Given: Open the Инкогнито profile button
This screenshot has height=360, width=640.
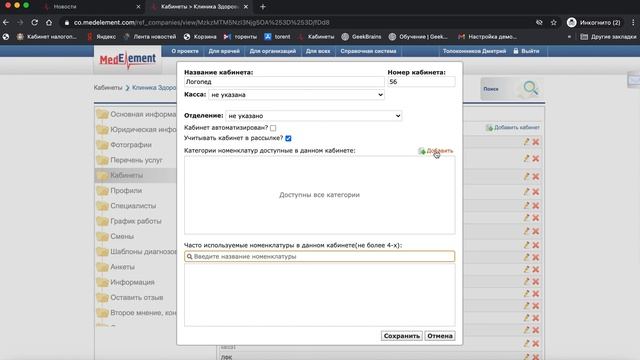Looking at the screenshot, I should point(594,22).
